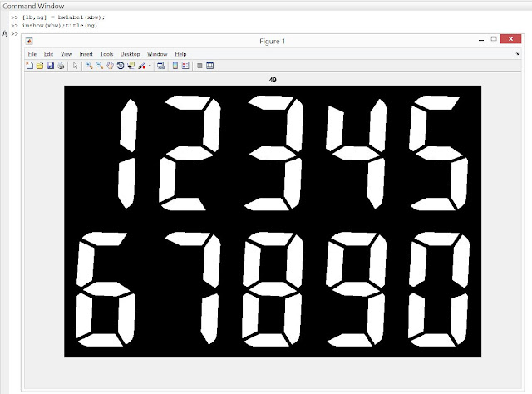
Task: Click the fx function browser icon
Action: tap(5, 33)
